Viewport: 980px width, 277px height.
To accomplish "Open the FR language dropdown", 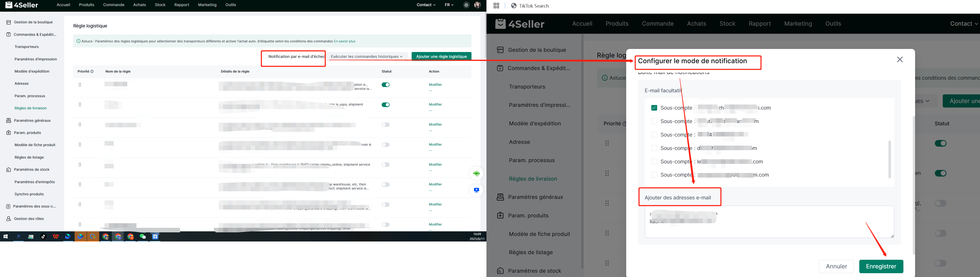I will (x=449, y=5).
